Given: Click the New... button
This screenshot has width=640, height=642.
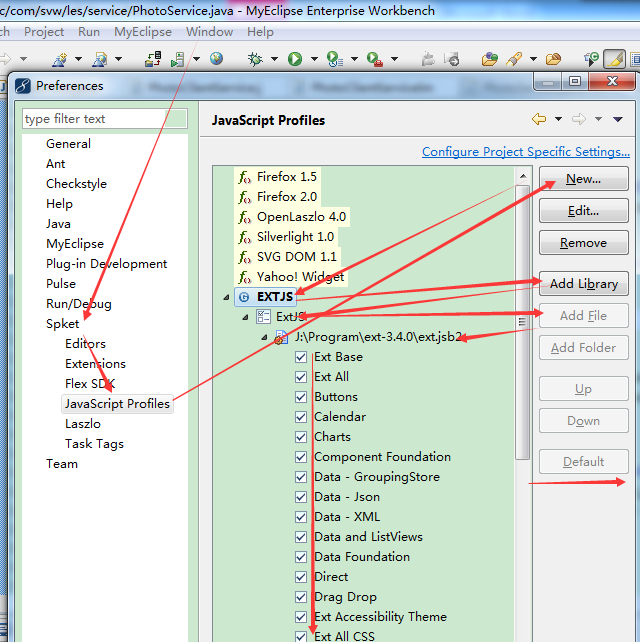Looking at the screenshot, I should point(583,179).
